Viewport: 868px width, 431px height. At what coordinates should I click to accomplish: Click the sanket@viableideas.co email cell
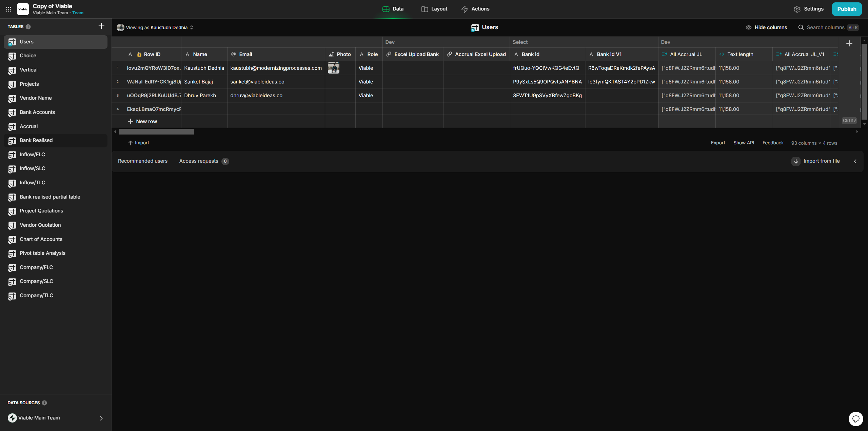(276, 82)
